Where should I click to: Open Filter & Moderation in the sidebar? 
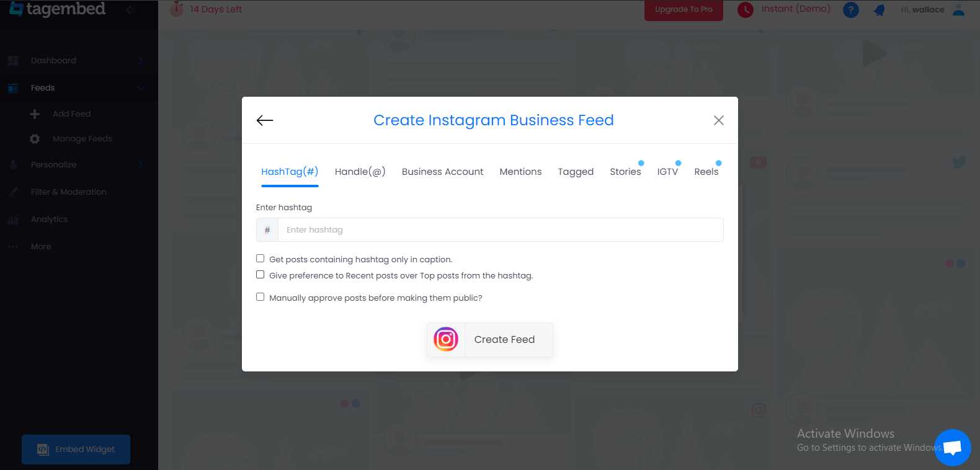tap(68, 192)
